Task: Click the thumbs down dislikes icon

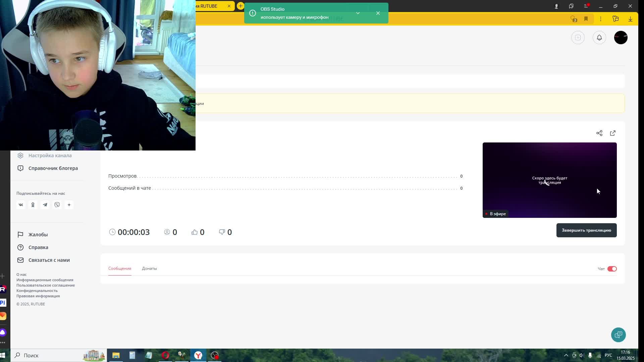Action: point(222,232)
